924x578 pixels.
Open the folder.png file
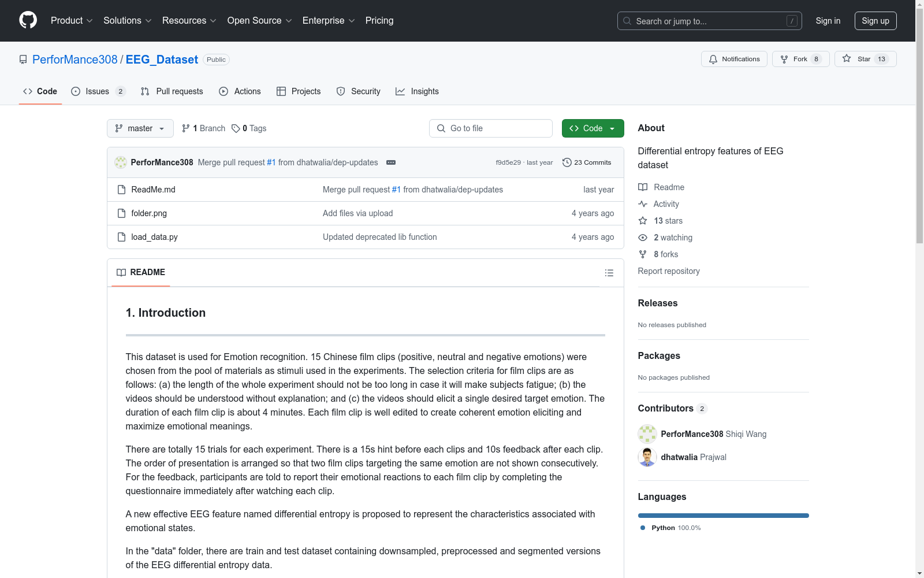(x=149, y=213)
